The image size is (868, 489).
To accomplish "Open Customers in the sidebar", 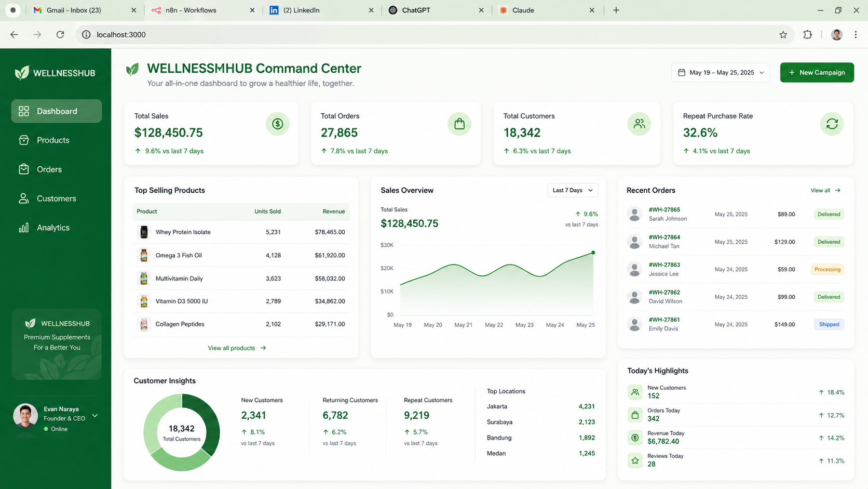I will pyautogui.click(x=57, y=199).
